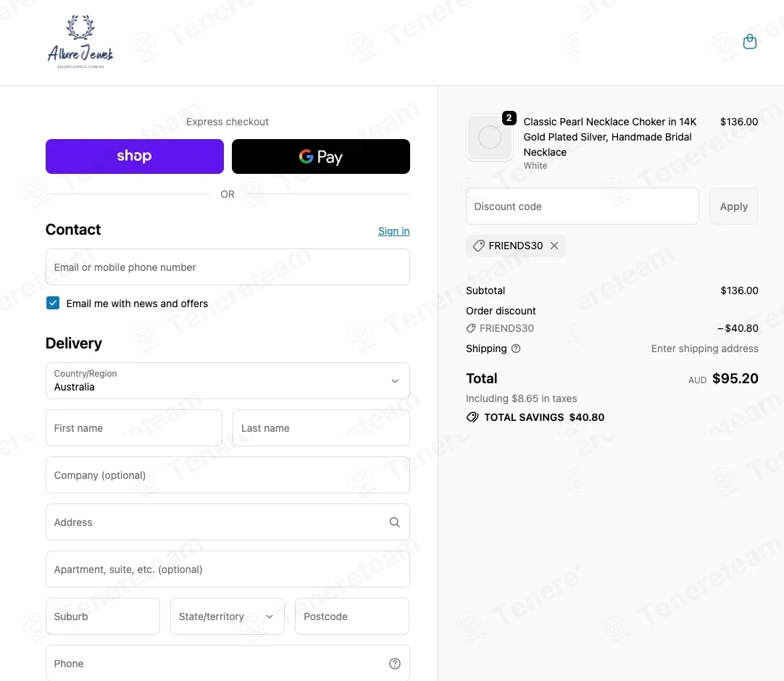
Task: Click the TOTAL SAVINGS tag icon
Action: click(472, 417)
